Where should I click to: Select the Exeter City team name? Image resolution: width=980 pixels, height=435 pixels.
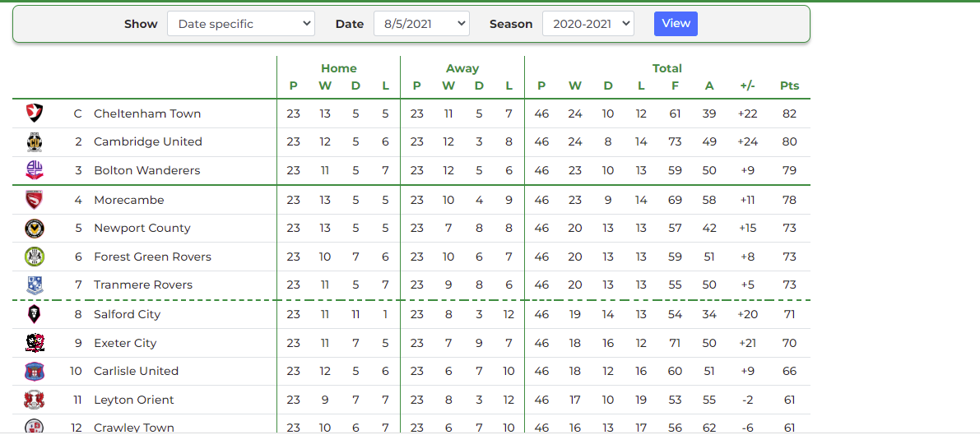coord(125,343)
